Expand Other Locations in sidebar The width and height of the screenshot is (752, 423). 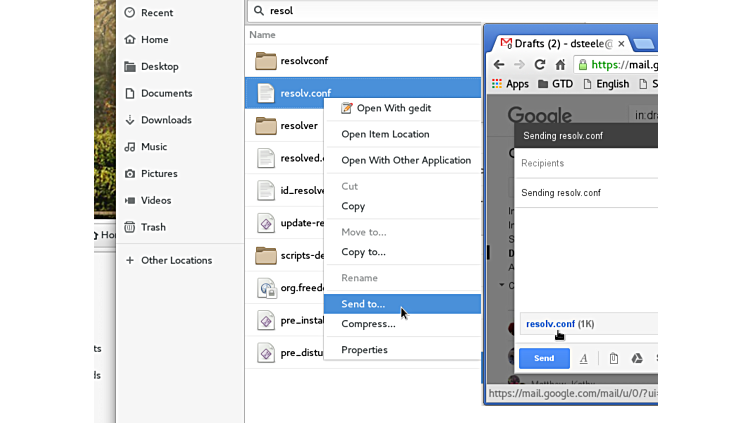176,260
